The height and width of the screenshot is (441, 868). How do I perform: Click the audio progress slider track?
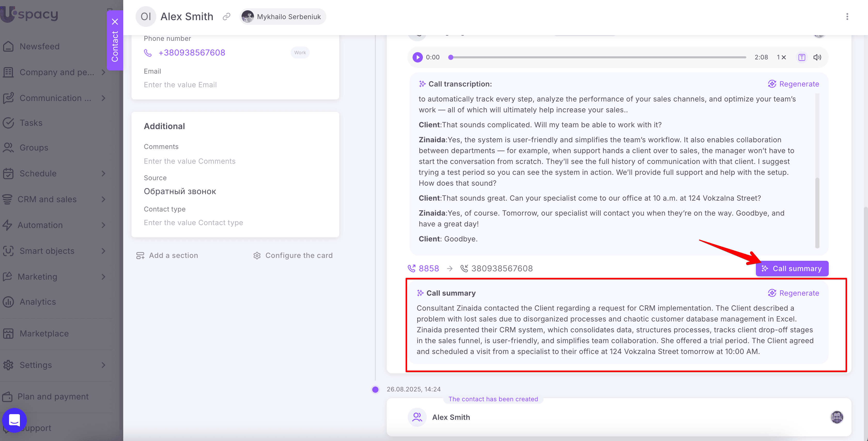click(598, 57)
